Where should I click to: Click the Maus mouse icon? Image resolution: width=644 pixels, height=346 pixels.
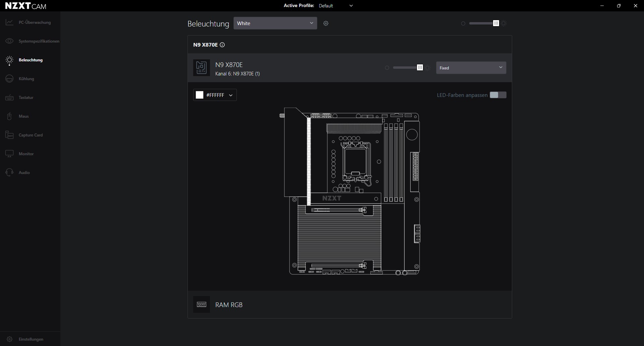click(x=9, y=116)
